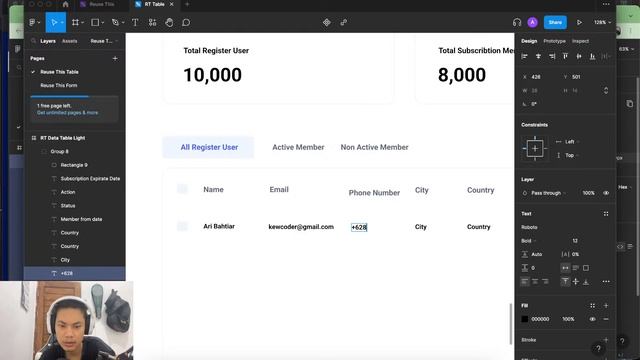Click the fill hex value 000000
Image resolution: width=640 pixels, height=360 pixels.
[540, 319]
